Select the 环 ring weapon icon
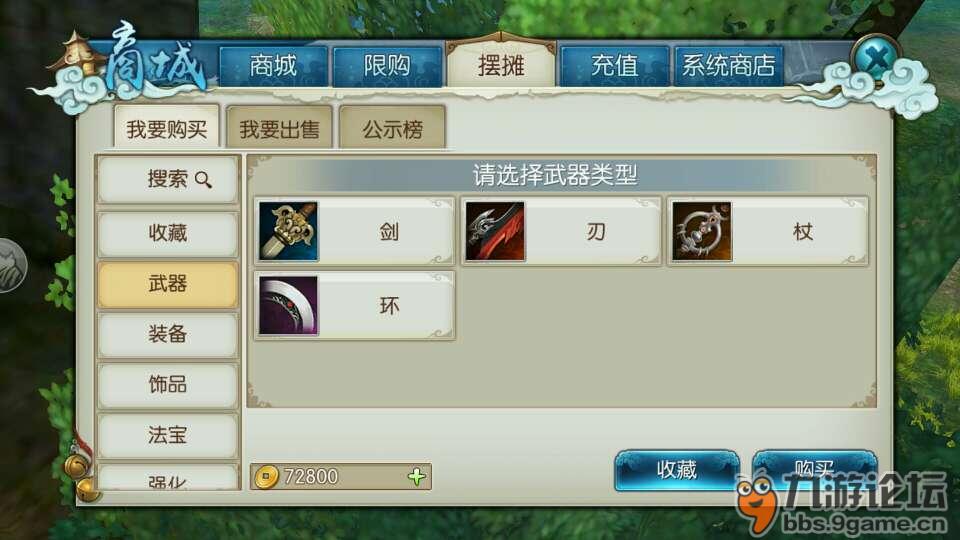Viewport: 960px width, 540px height. [288, 306]
